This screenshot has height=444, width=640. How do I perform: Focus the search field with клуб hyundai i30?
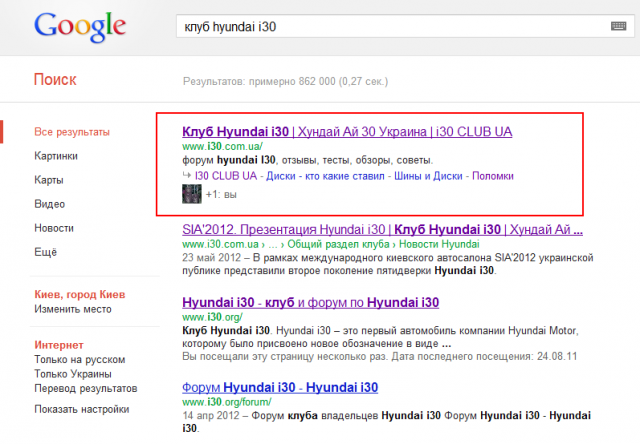click(392, 27)
